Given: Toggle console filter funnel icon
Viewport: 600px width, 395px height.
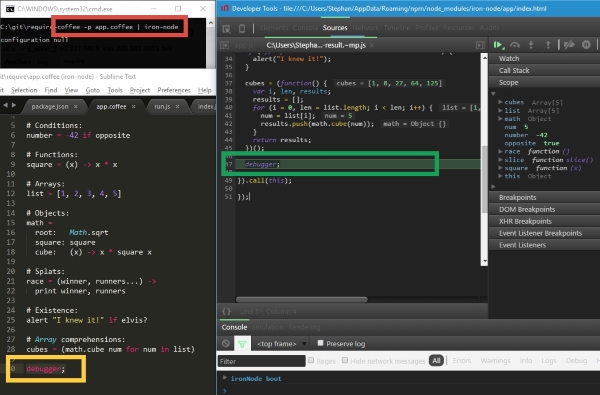Looking at the screenshot, I should (x=242, y=344).
